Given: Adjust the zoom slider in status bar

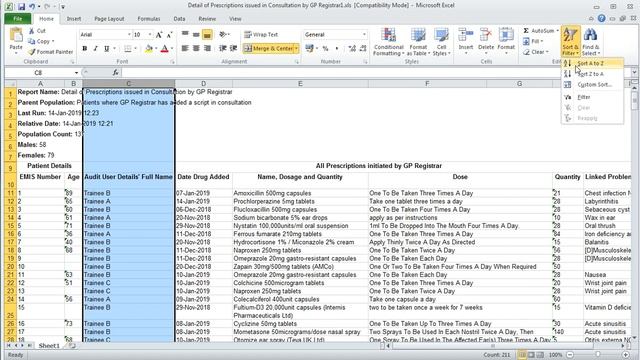Looking at the screenshot, I should click(x=598, y=355).
